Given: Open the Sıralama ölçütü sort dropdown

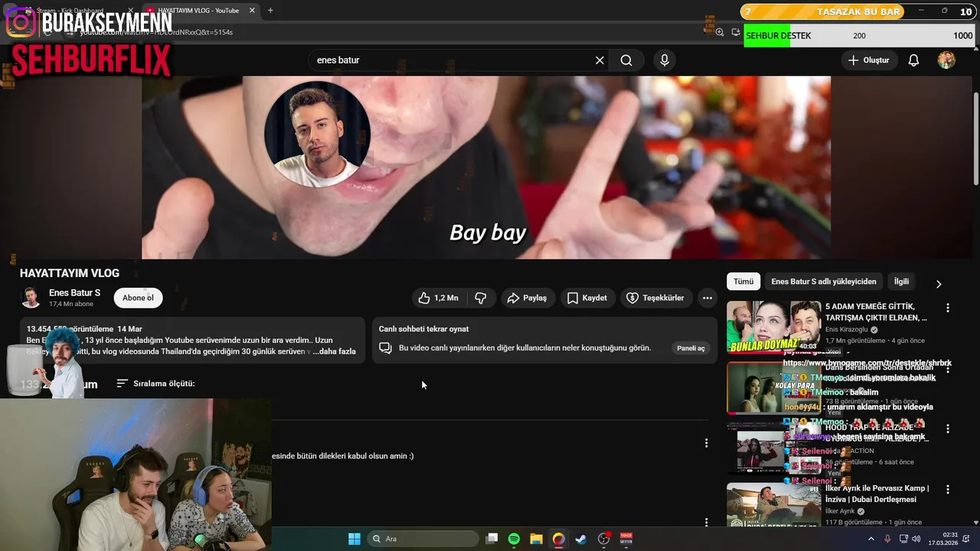Looking at the screenshot, I should (x=155, y=383).
